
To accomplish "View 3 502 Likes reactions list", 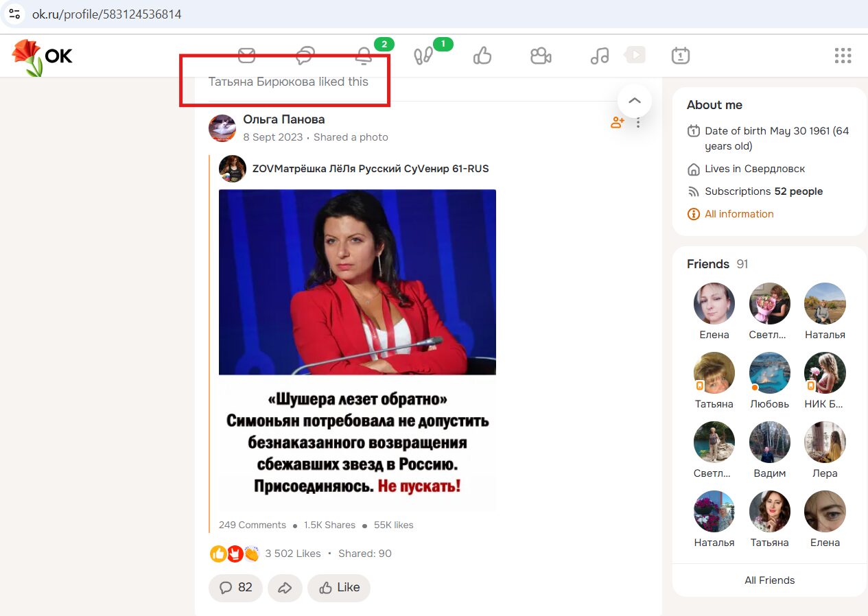I will click(293, 554).
